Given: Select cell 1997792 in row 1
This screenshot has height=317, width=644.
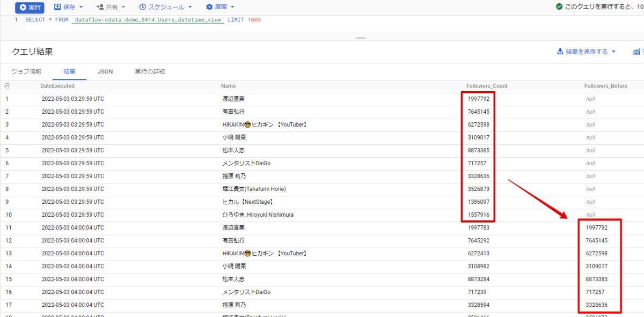Looking at the screenshot, I should tap(479, 99).
